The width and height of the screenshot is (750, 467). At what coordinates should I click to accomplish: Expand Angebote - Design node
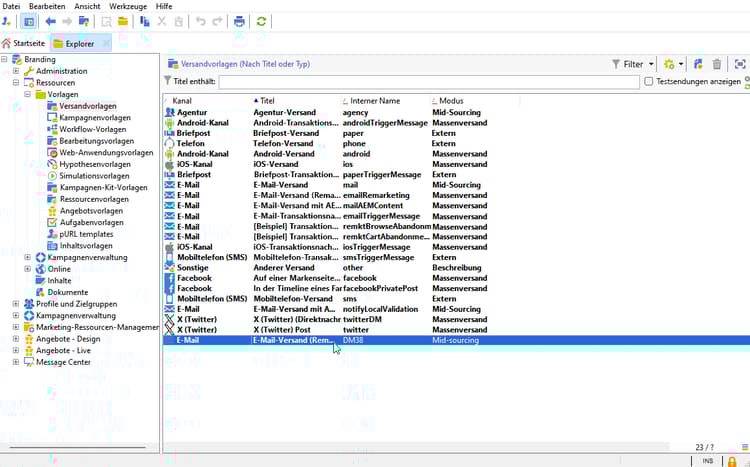point(16,339)
